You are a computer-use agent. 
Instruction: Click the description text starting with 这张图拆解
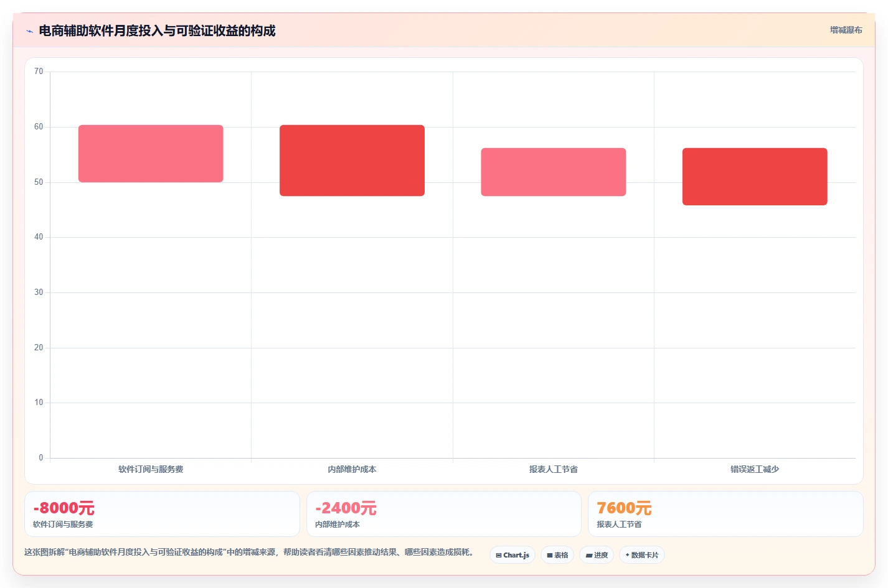(251, 552)
